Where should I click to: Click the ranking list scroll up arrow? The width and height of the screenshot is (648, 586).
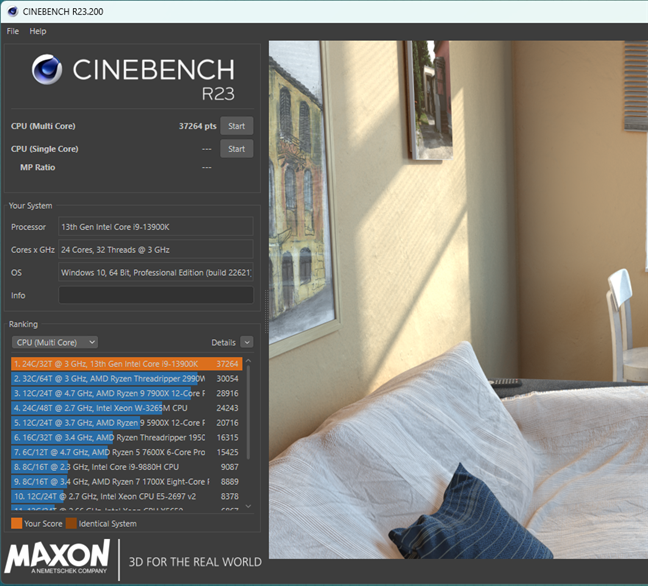pyautogui.click(x=248, y=361)
